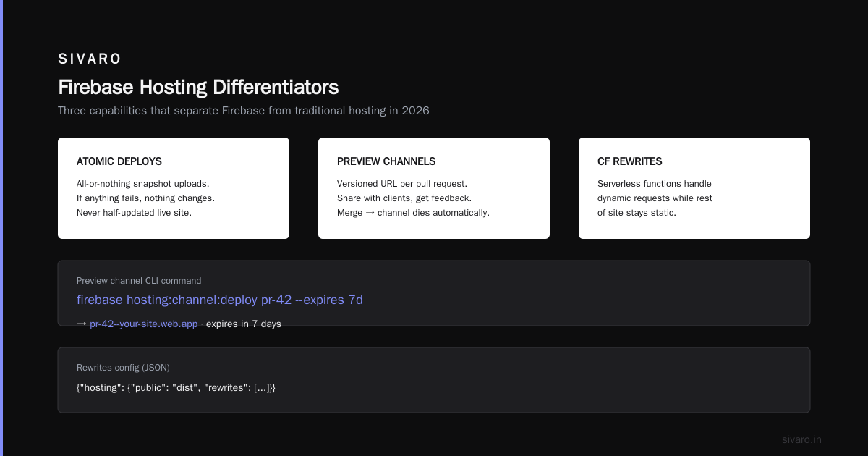Image resolution: width=868 pixels, height=456 pixels.
Task: Select the hosting JSON config snippet
Action: 176,388
